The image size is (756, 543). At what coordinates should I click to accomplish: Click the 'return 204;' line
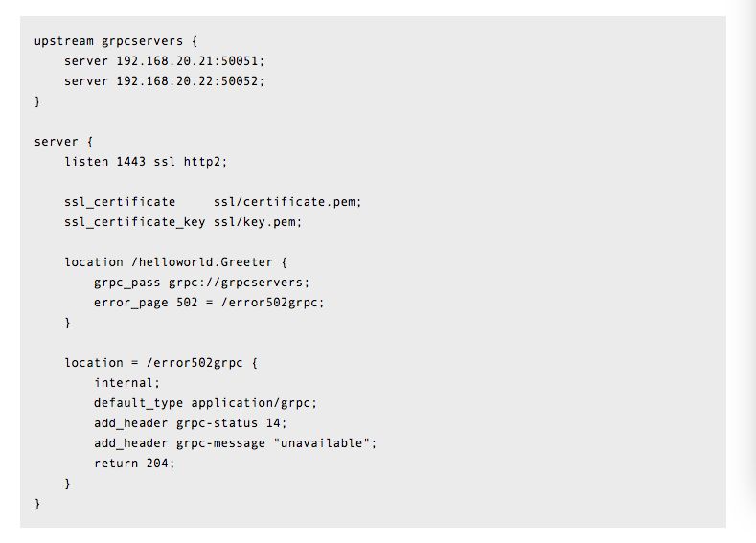(x=134, y=464)
